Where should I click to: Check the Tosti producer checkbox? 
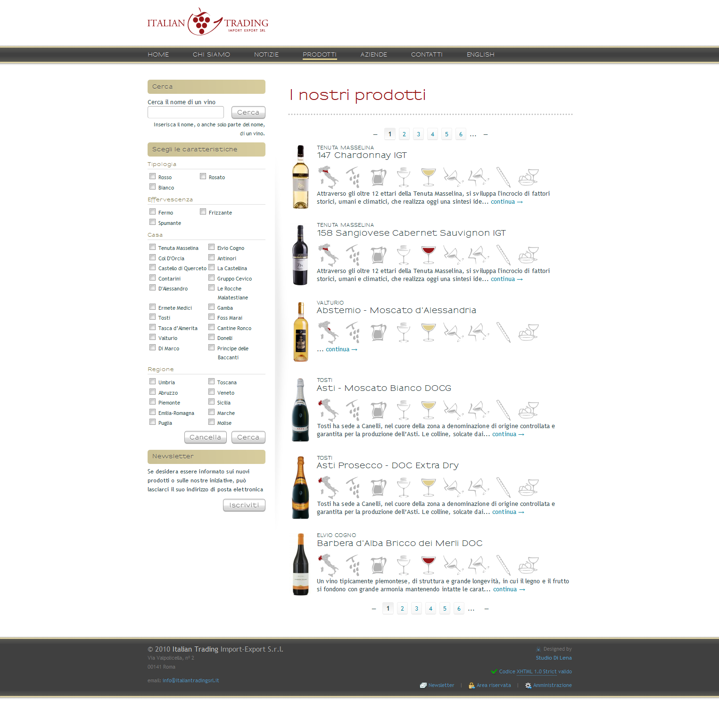[152, 317]
